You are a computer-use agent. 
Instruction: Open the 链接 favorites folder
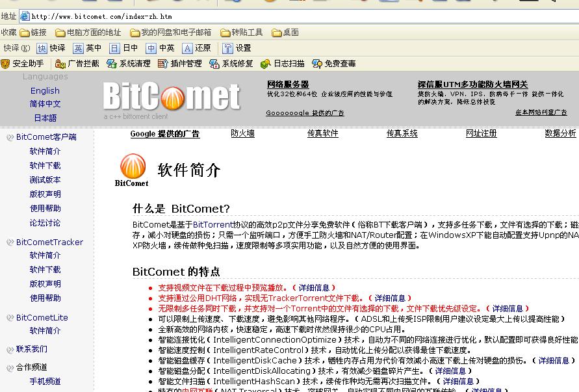click(x=33, y=33)
